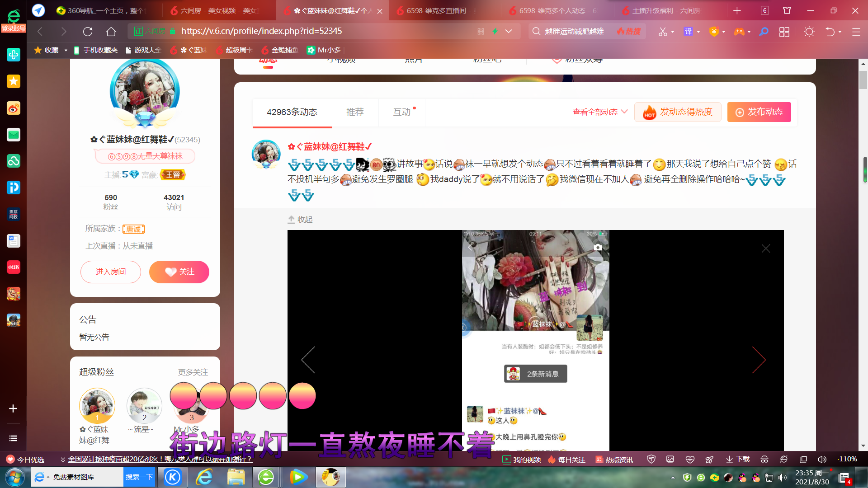Open a new browser tab

point(737,10)
